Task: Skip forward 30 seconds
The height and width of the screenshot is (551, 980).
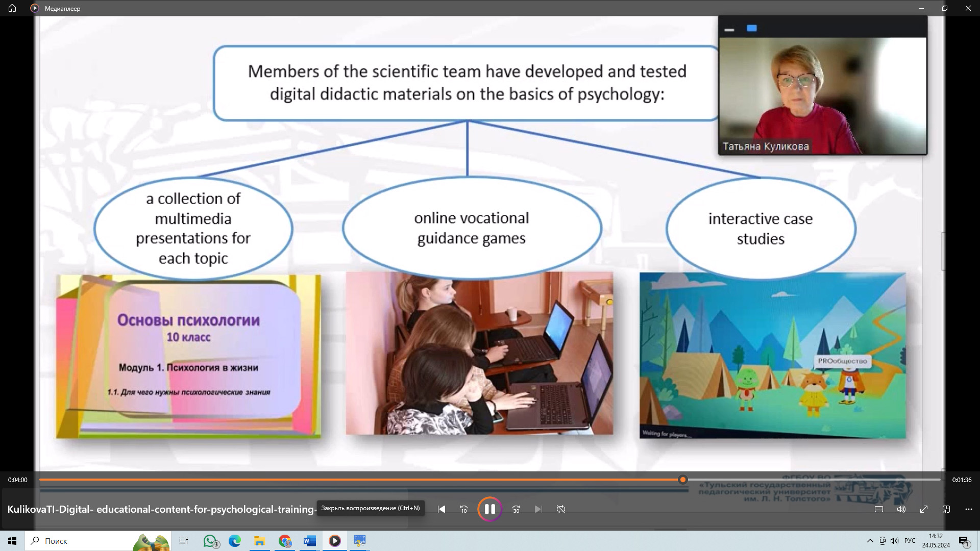Action: pos(516,509)
